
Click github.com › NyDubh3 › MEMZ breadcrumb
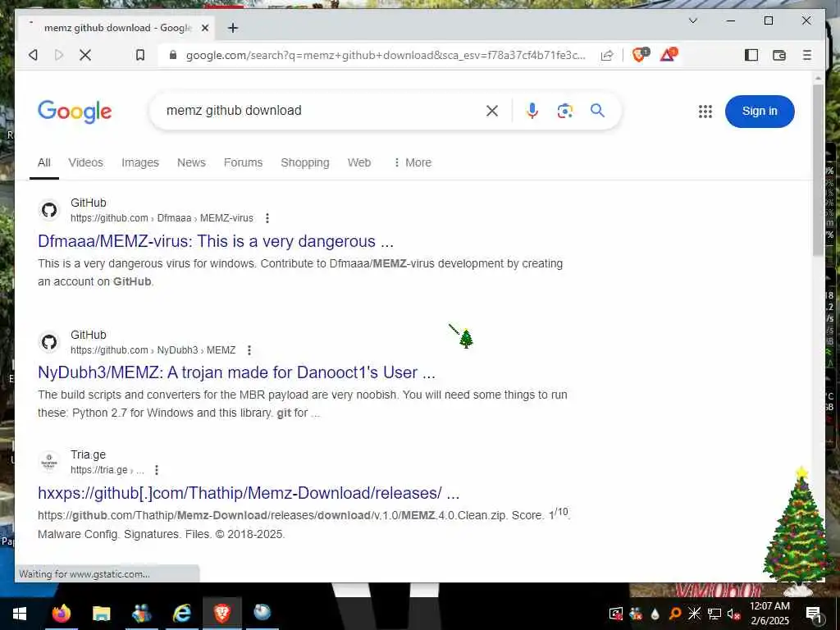(153, 350)
